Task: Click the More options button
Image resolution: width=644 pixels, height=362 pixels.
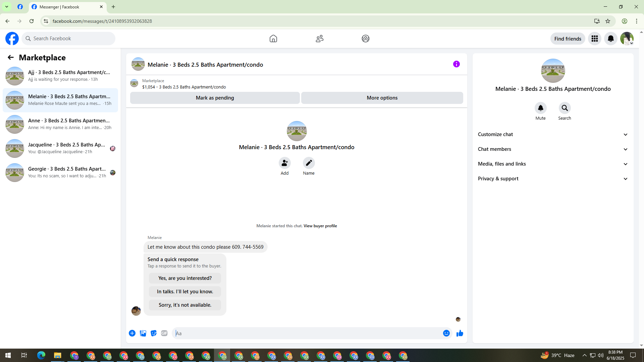Action: click(382, 98)
